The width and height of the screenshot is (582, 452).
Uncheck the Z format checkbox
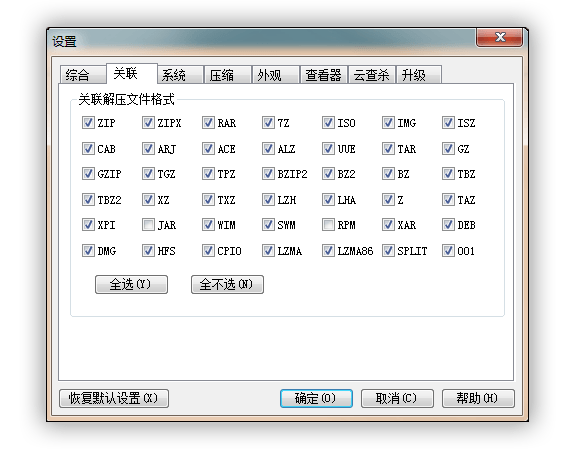(x=388, y=200)
